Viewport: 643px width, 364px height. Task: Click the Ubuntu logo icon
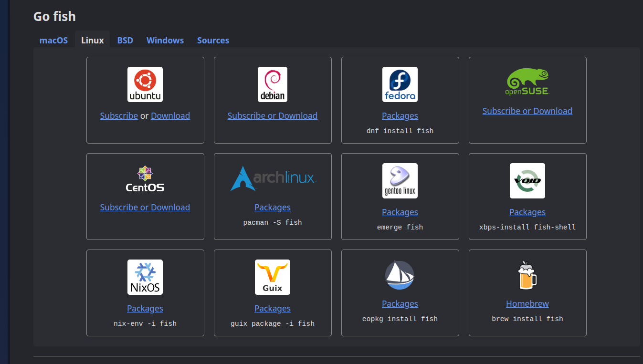tap(145, 84)
